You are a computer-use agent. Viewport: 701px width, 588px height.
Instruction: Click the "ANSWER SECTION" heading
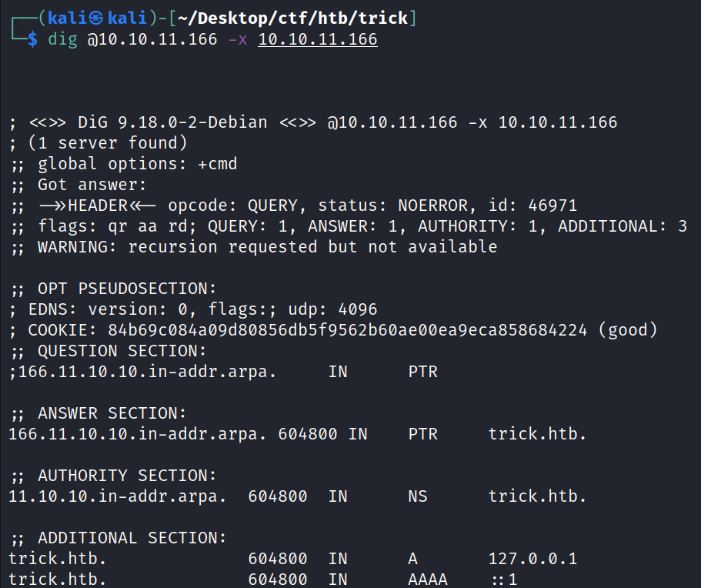click(112, 413)
